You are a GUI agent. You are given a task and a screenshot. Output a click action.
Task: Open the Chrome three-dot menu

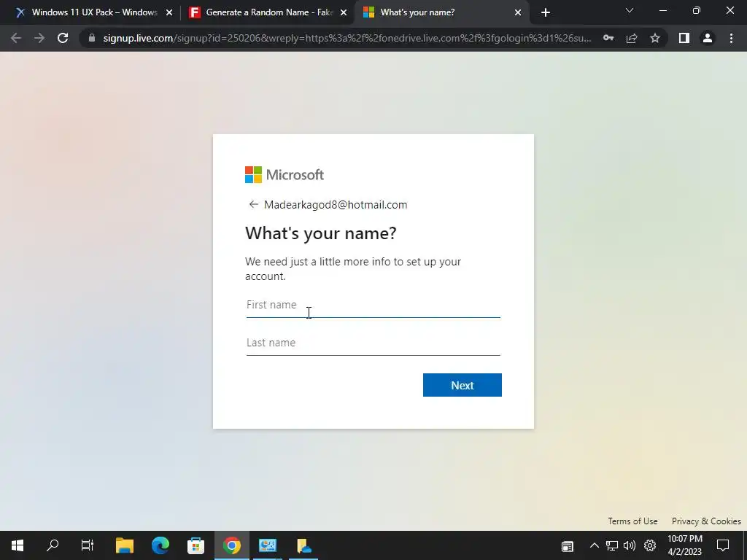(x=731, y=38)
